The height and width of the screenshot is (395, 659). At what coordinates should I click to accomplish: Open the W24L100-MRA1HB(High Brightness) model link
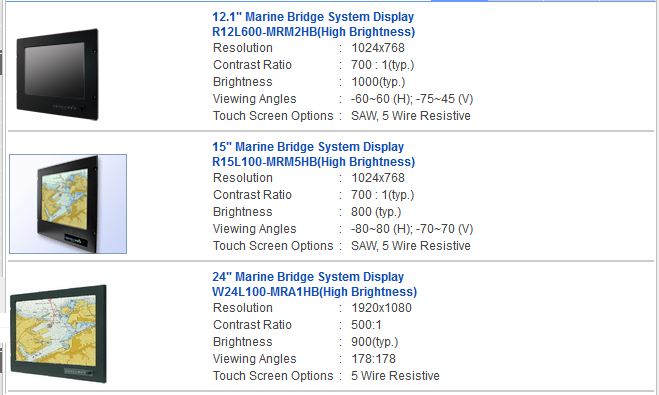(314, 292)
